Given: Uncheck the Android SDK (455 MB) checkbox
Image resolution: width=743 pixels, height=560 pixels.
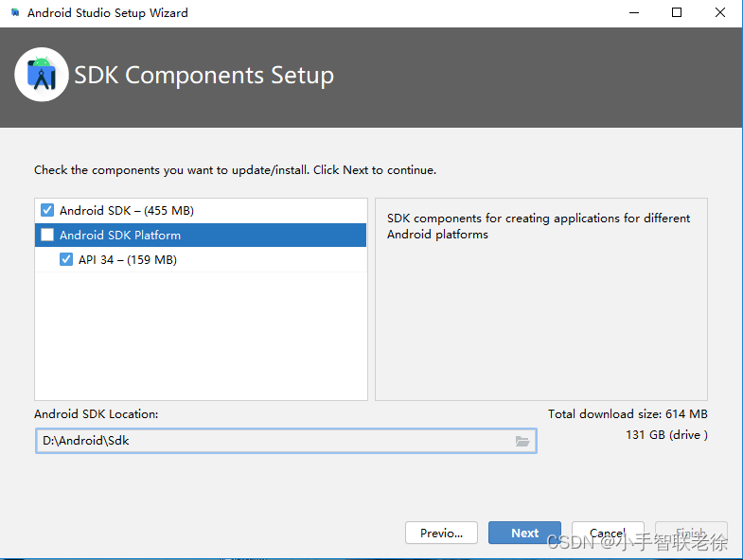Looking at the screenshot, I should pos(47,210).
